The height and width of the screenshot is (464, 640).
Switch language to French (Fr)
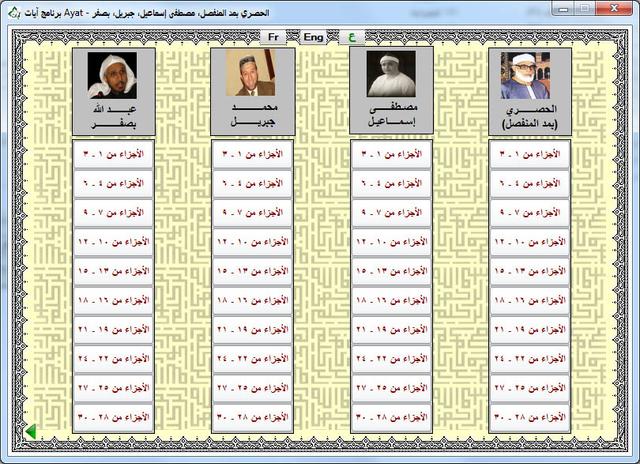point(273,37)
